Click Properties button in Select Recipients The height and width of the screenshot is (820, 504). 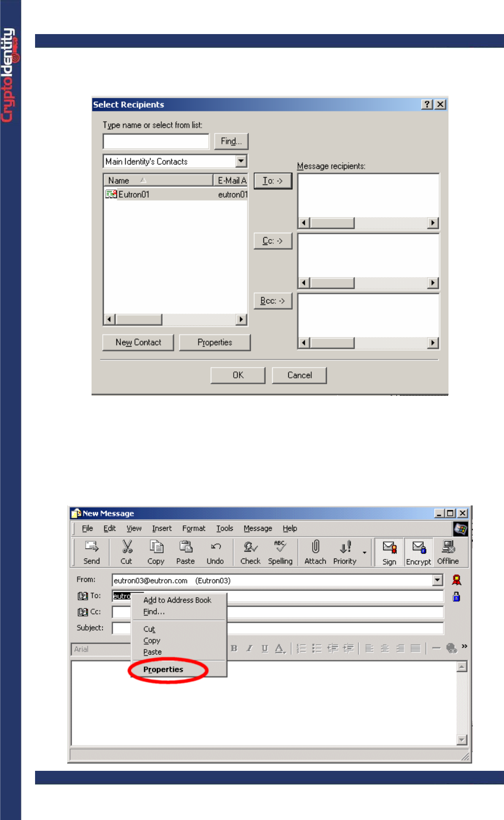coord(215,342)
